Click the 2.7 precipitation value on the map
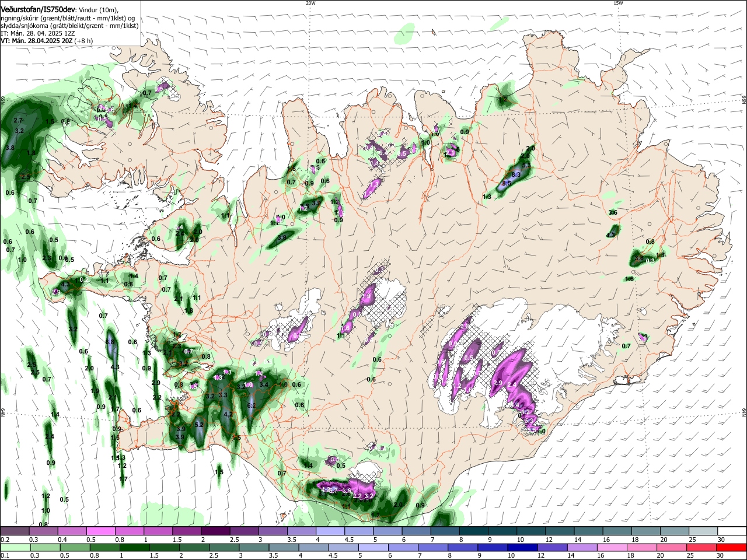747x560 pixels. pos(18,120)
